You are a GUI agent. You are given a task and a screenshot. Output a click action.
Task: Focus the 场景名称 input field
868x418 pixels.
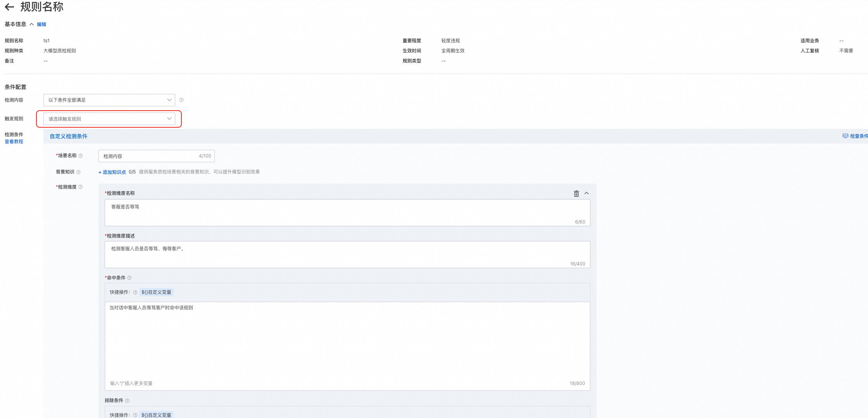(x=157, y=156)
